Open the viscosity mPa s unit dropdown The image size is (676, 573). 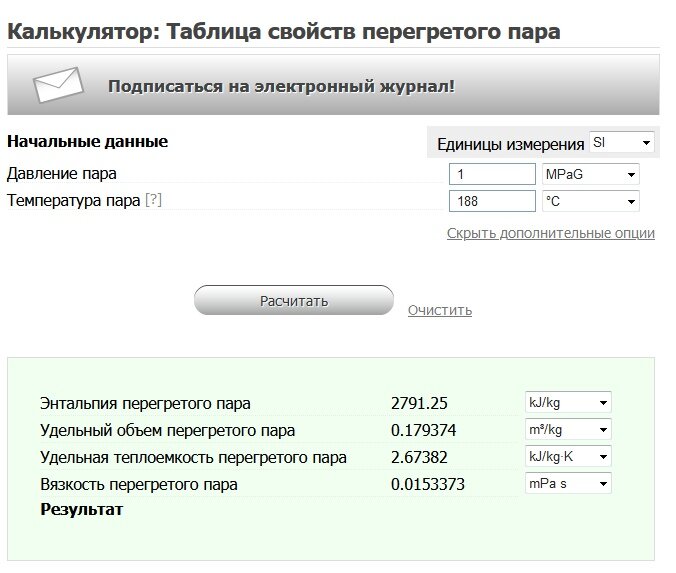tap(567, 484)
